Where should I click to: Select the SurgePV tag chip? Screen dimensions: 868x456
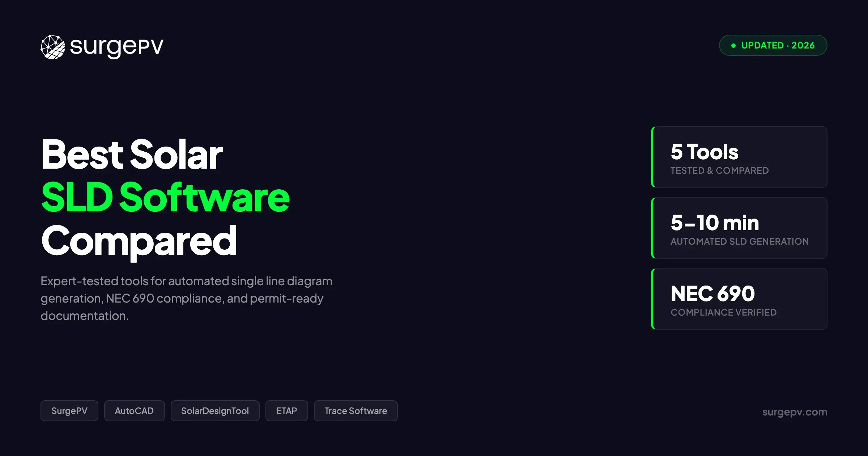[69, 411]
